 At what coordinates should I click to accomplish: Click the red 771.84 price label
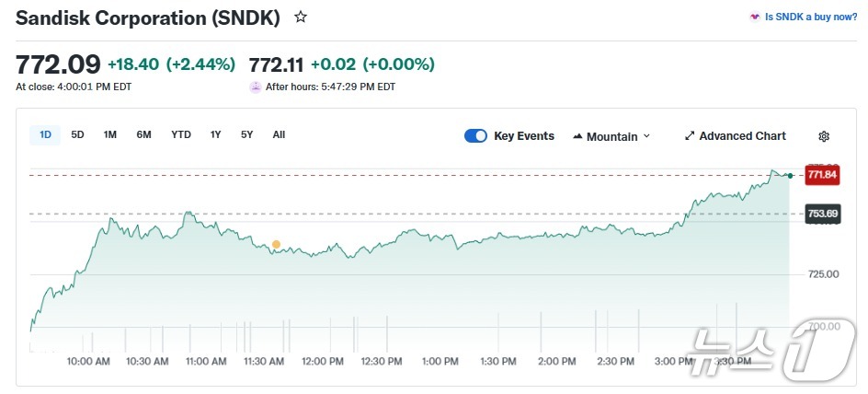pyautogui.click(x=822, y=175)
